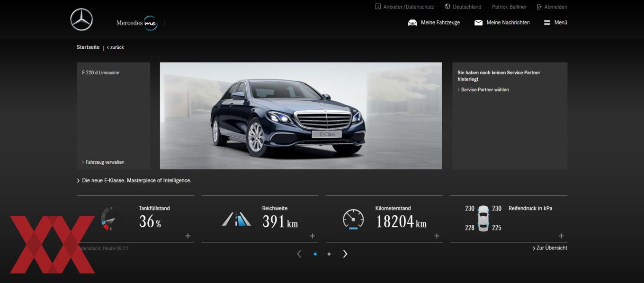Image resolution: width=644 pixels, height=283 pixels.
Task: Click the Reichweite label
Action: tap(275, 209)
